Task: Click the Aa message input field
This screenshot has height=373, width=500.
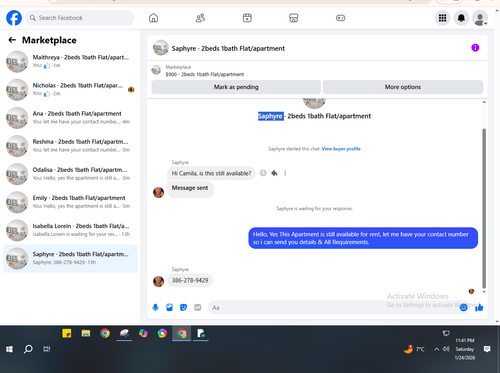Action: (333, 307)
